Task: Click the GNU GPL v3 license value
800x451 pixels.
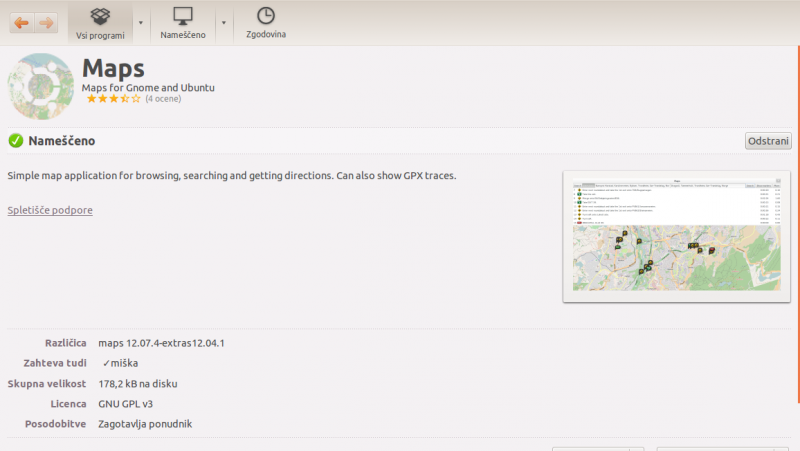Action: pyautogui.click(x=126, y=404)
